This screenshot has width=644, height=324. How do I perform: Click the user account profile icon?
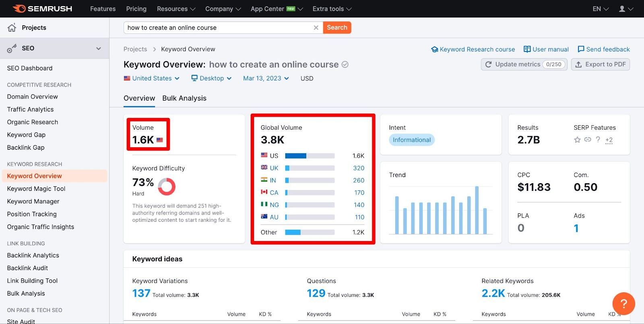[x=622, y=8]
